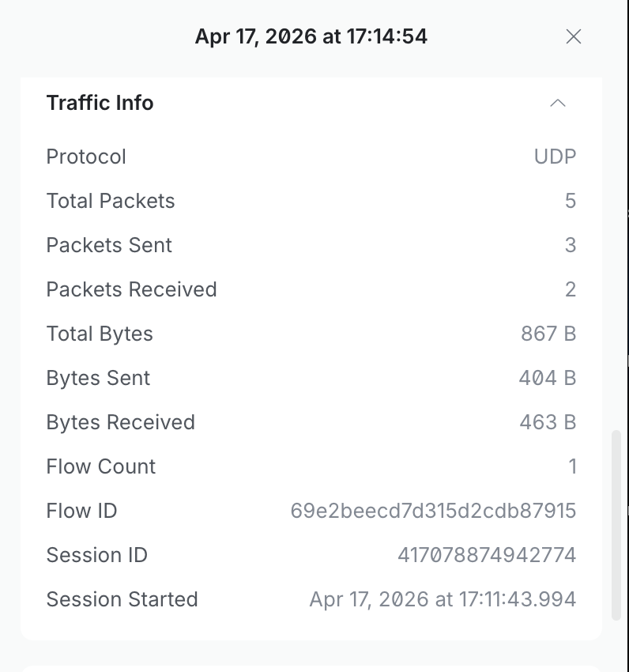Screen dimensions: 629x672
Task: Click the Flow ID hash value
Action: pyautogui.click(x=433, y=511)
